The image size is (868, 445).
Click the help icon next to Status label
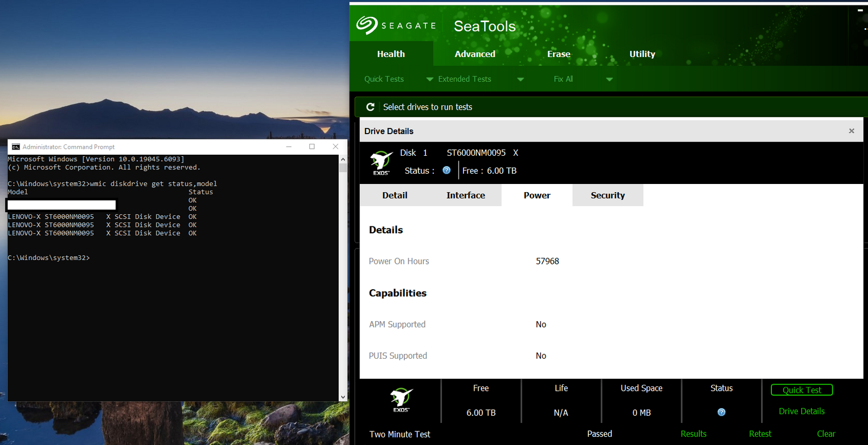pos(447,170)
